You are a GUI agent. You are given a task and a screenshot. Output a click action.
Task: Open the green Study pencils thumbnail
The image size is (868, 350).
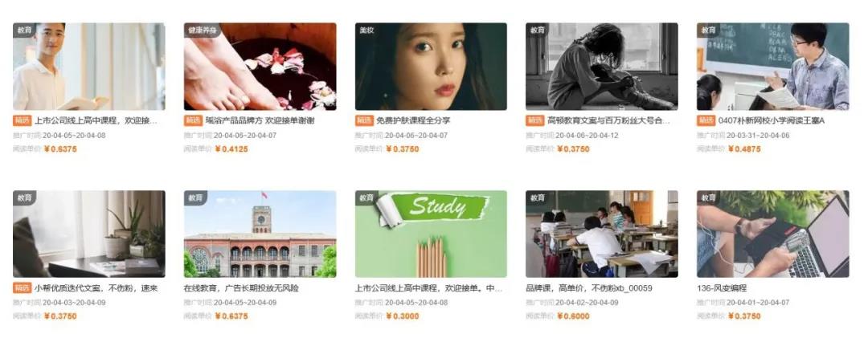[x=431, y=234]
